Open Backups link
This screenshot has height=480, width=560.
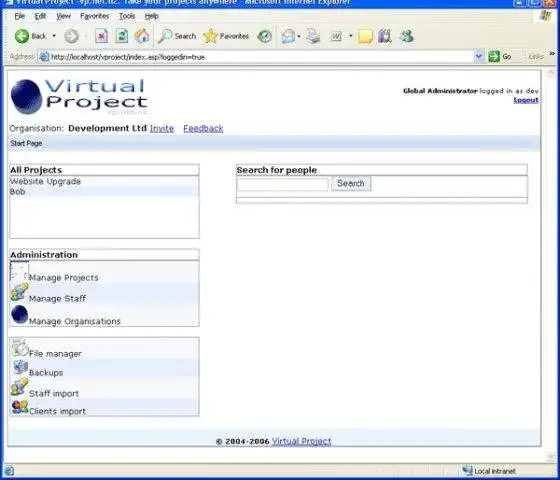(46, 373)
